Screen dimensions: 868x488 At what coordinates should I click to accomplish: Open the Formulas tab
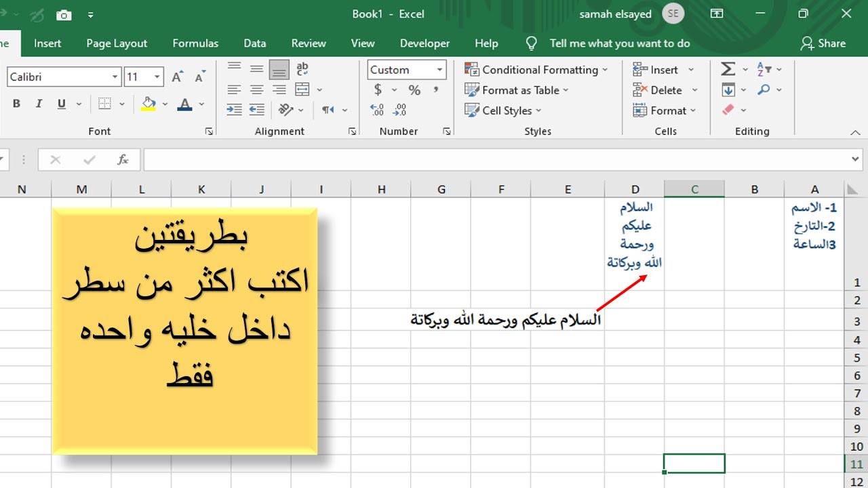pyautogui.click(x=195, y=43)
